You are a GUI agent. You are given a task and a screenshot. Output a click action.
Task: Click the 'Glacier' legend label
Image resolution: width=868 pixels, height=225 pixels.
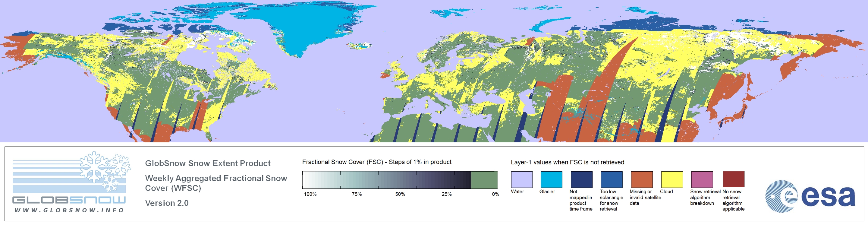(x=547, y=192)
